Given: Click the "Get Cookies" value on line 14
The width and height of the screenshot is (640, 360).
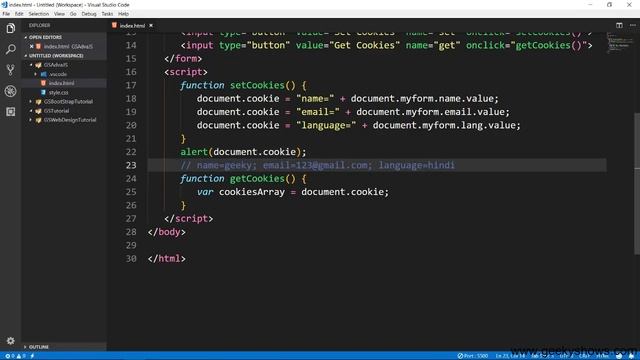Looking at the screenshot, I should pyautogui.click(x=364, y=45).
